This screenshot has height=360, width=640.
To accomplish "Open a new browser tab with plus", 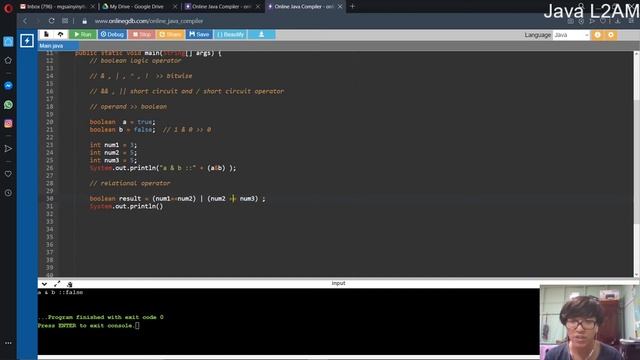I will pos(352,7).
